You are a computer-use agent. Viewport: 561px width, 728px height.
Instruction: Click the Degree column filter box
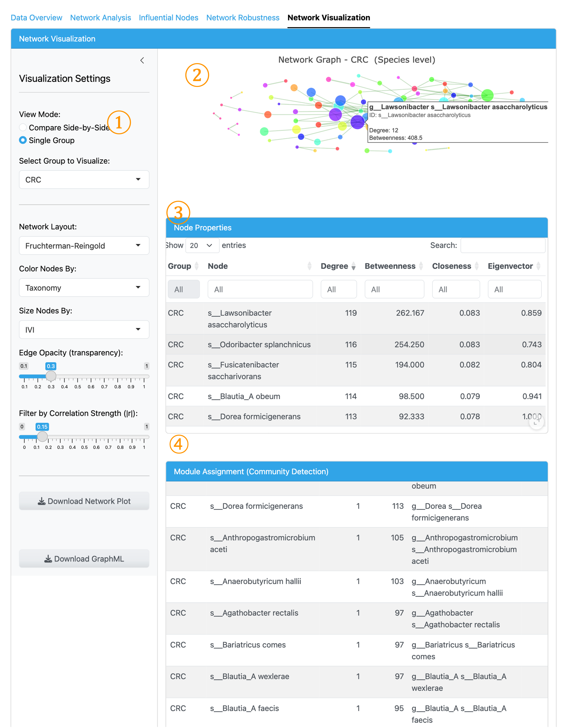[x=339, y=289]
